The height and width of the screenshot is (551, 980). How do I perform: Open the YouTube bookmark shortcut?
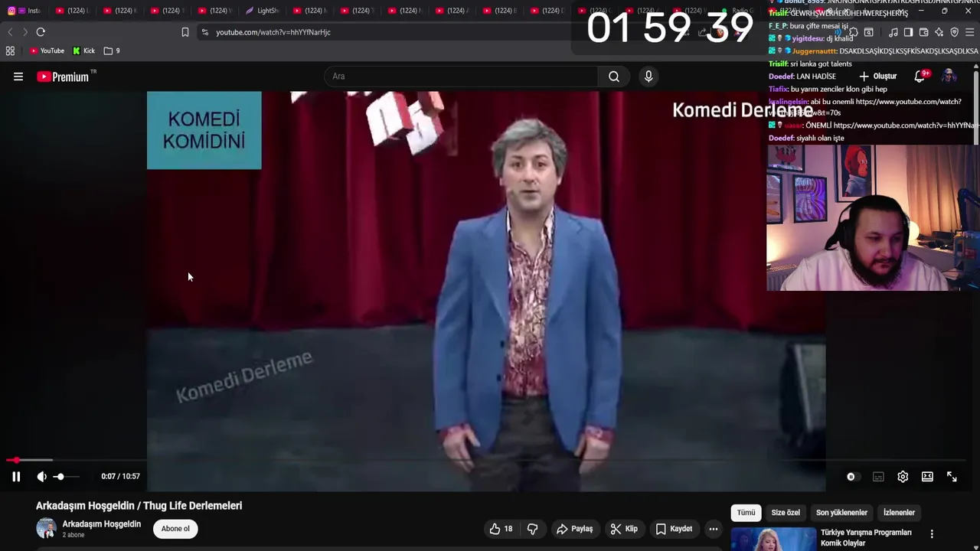(47, 51)
